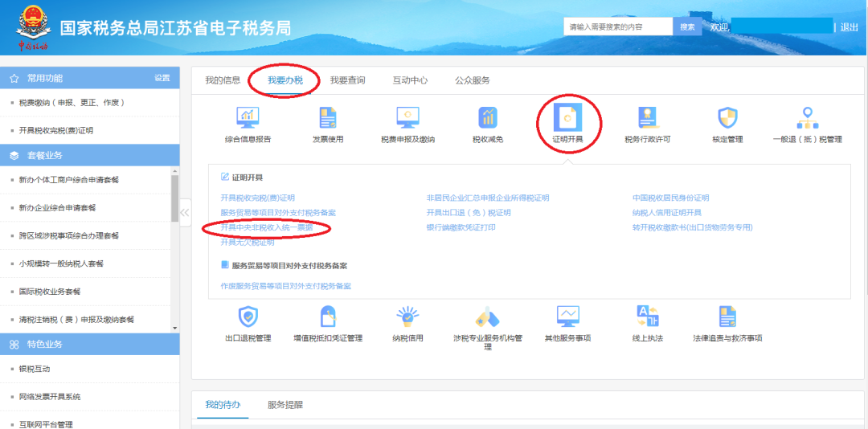Click the 搜索 button
The height and width of the screenshot is (429, 868).
(687, 27)
